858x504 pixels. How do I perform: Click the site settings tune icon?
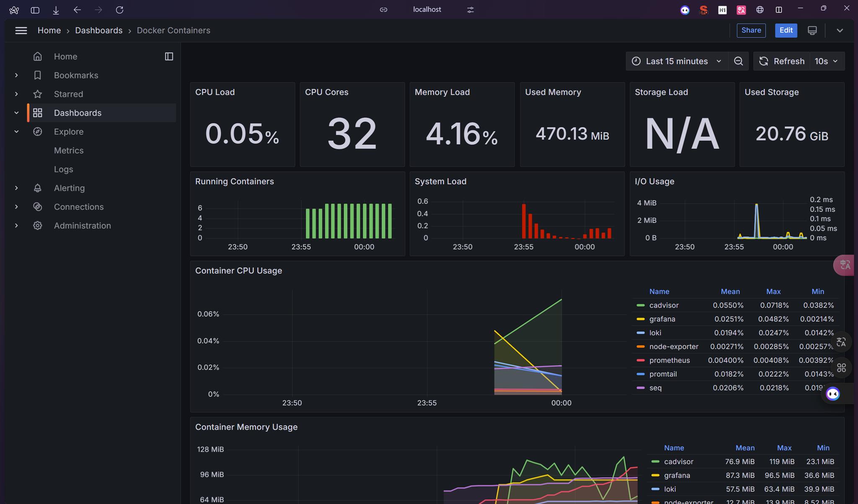tap(470, 10)
